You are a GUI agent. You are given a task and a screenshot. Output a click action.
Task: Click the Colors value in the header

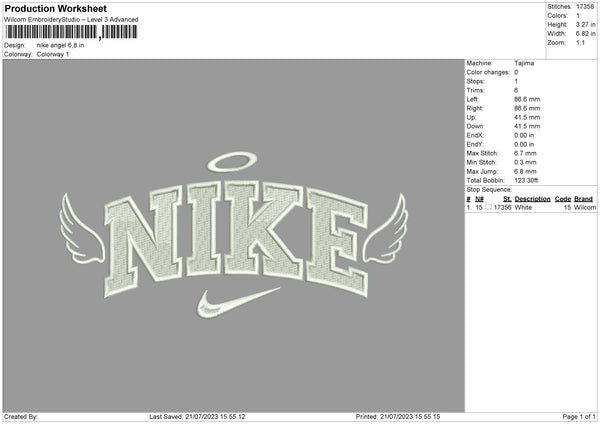578,16
